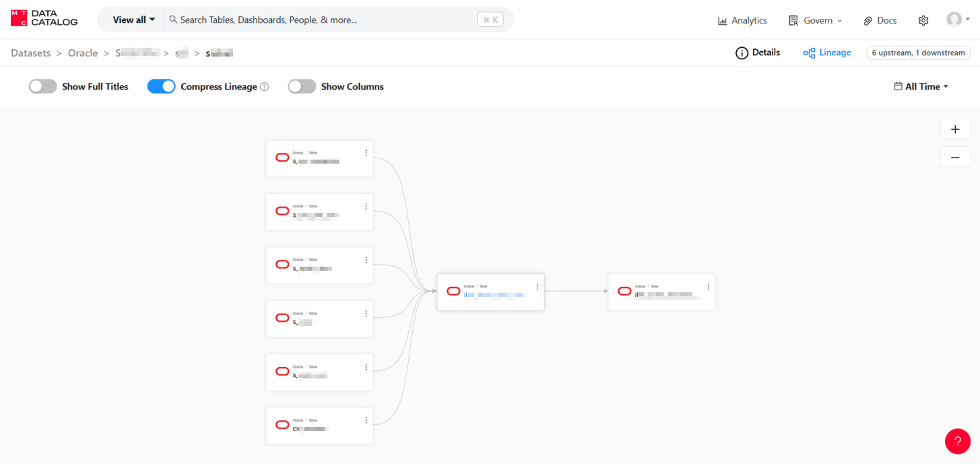Open three-dot menu on the downstream view node
Viewport: 980px width, 464px height.
708,287
